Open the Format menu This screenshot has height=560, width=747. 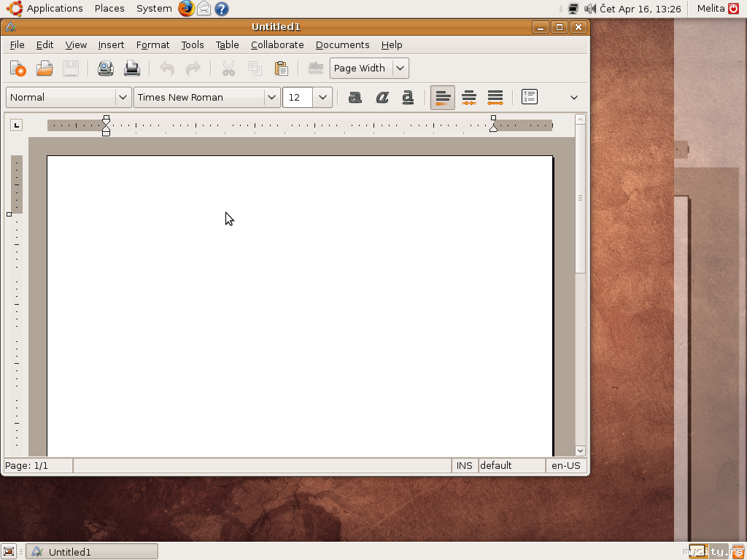(152, 44)
